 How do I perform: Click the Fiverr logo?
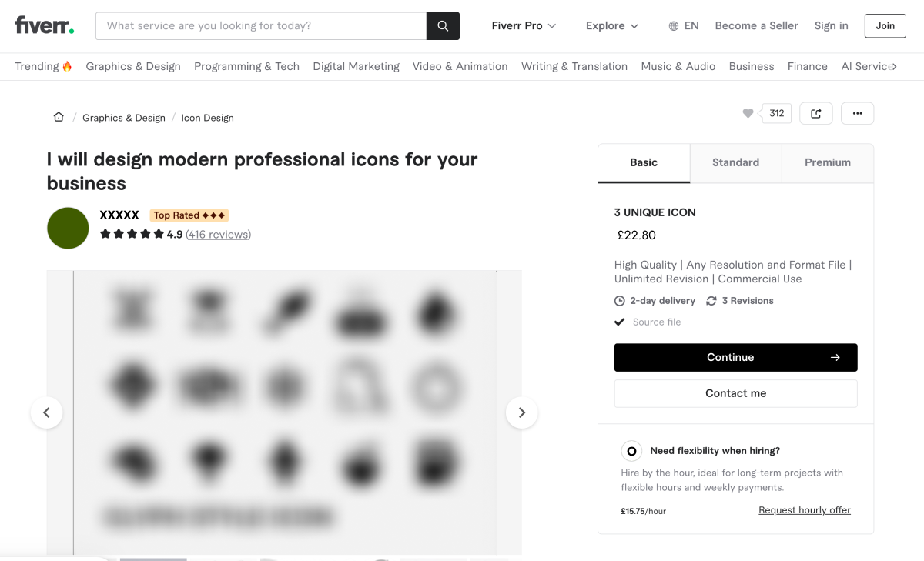tap(44, 25)
